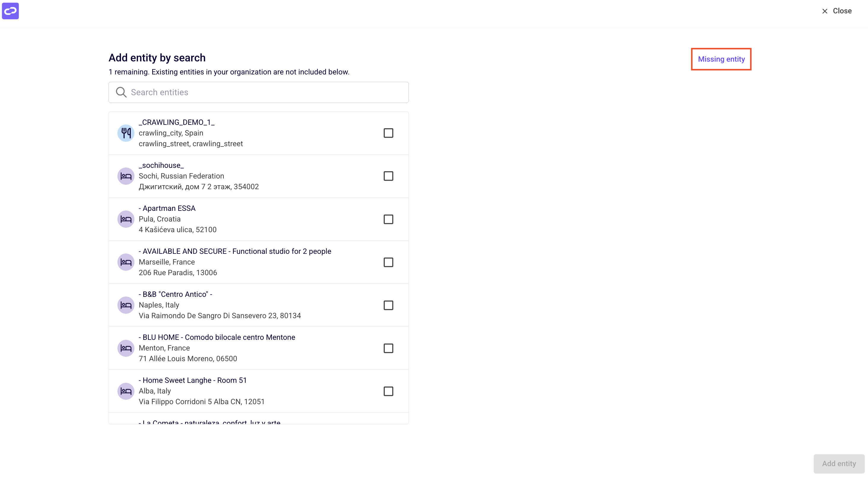
Task: Click the Close text label
Action: (842, 11)
